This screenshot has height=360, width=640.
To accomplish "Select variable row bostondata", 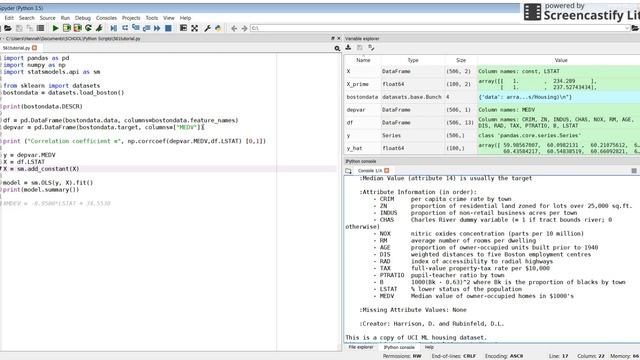I will click(x=492, y=97).
